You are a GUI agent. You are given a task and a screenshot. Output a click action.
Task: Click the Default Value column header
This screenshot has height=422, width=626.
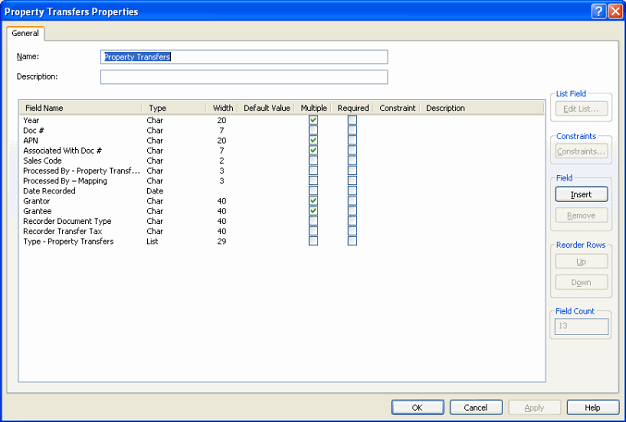[266, 108]
